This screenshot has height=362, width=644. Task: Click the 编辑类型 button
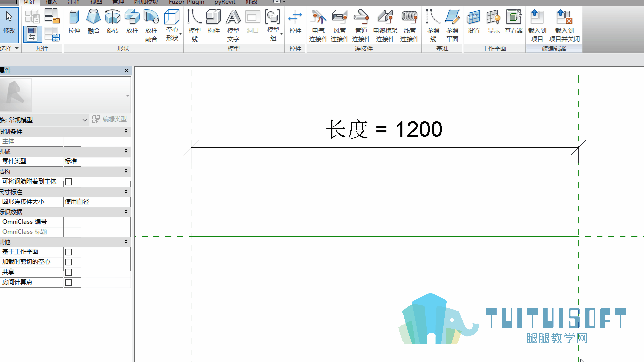pos(110,119)
